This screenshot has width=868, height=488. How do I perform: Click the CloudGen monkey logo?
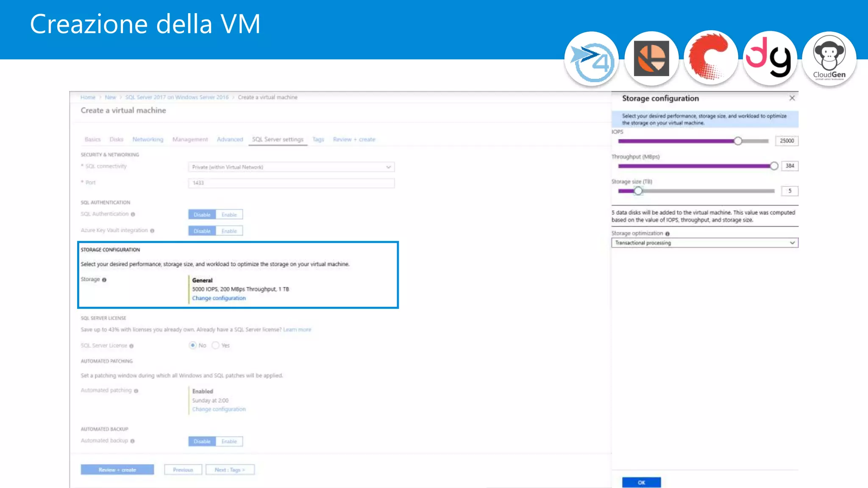(x=829, y=58)
